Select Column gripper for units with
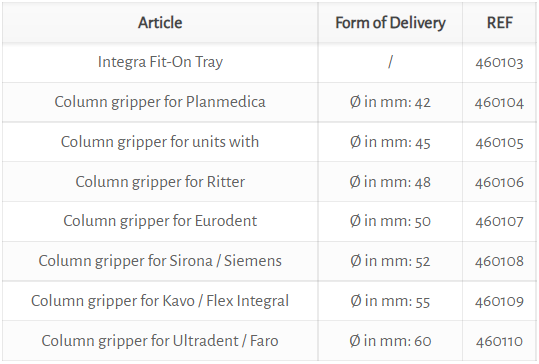The image size is (539, 364). pyautogui.click(x=160, y=142)
